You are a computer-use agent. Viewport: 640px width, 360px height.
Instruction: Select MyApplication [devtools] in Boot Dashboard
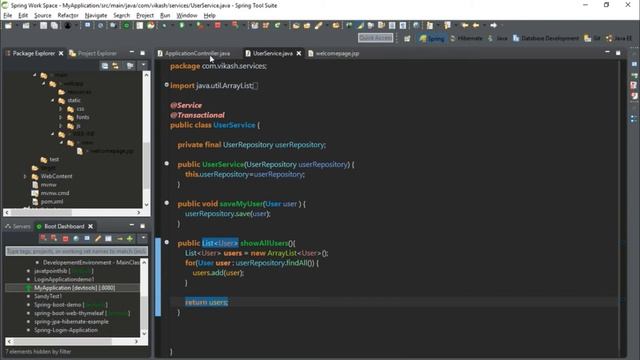(x=74, y=288)
